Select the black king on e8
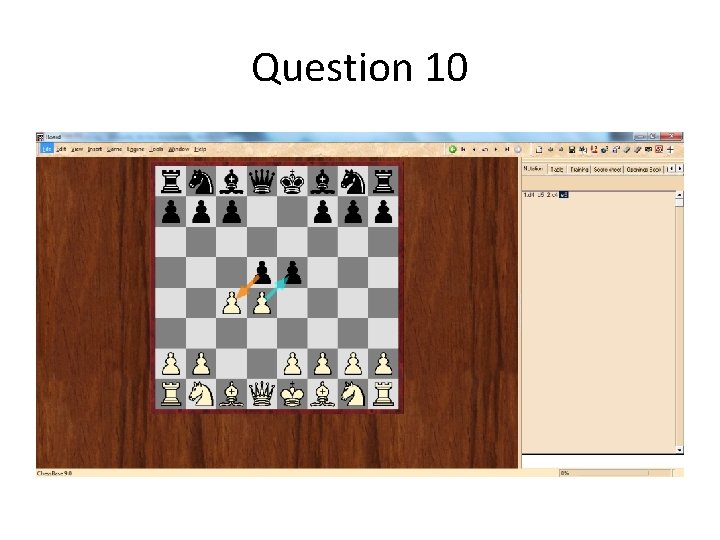The width and height of the screenshot is (720, 540). (x=292, y=181)
